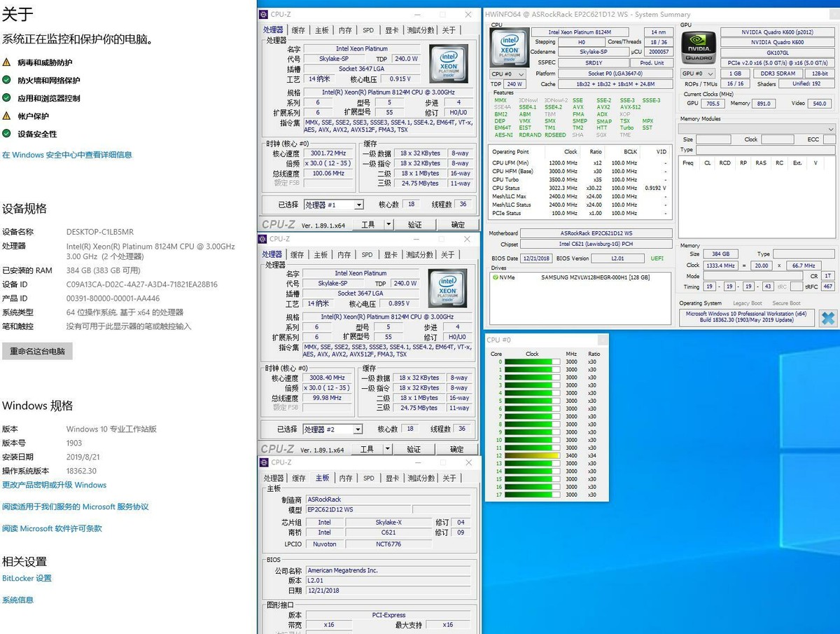
Task: Click core 12 clock bar in CPU #0 window
Action: click(532, 455)
